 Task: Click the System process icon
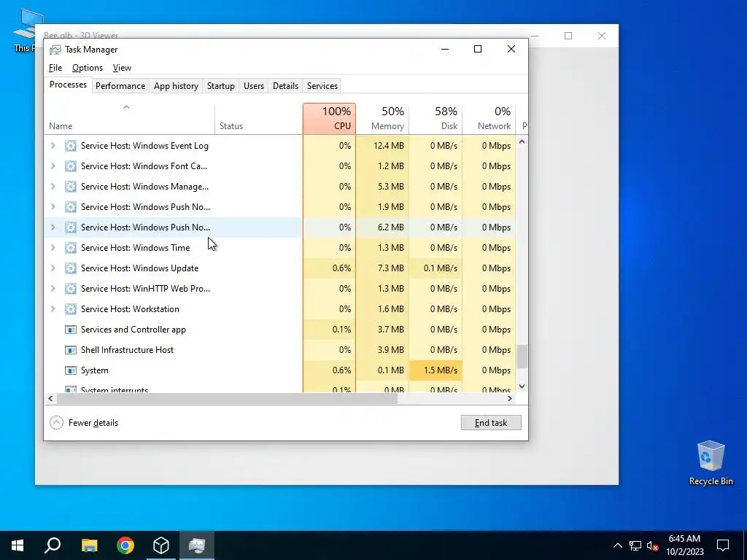coord(71,370)
